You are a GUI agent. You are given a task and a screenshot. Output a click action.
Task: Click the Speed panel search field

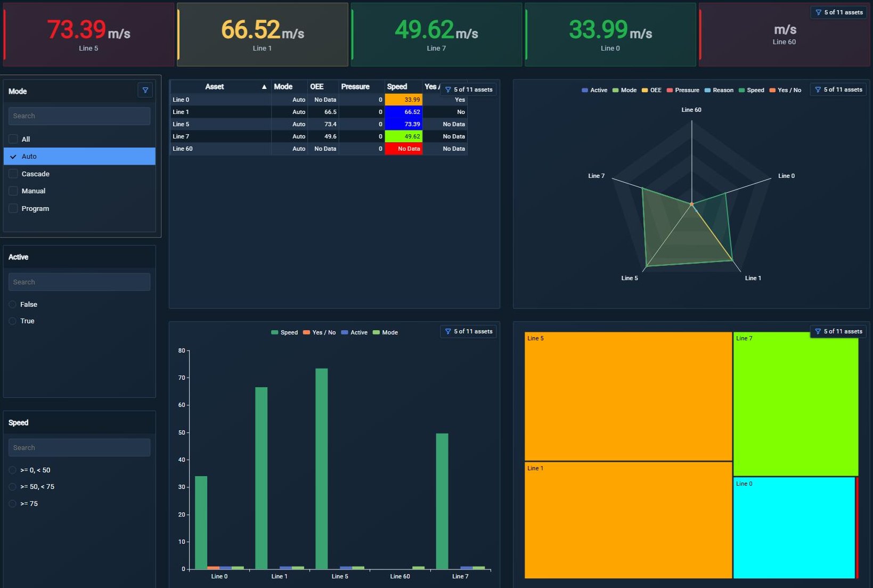79,447
